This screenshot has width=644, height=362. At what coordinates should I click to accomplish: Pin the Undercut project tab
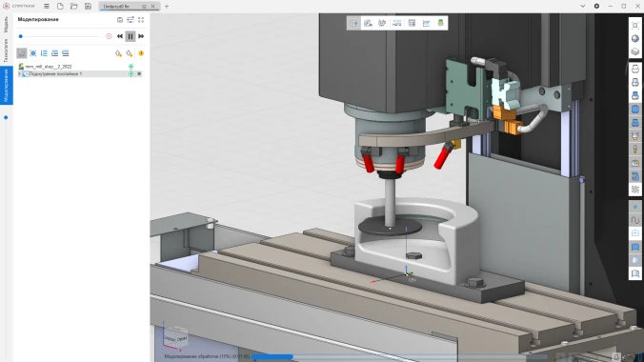tap(144, 7)
